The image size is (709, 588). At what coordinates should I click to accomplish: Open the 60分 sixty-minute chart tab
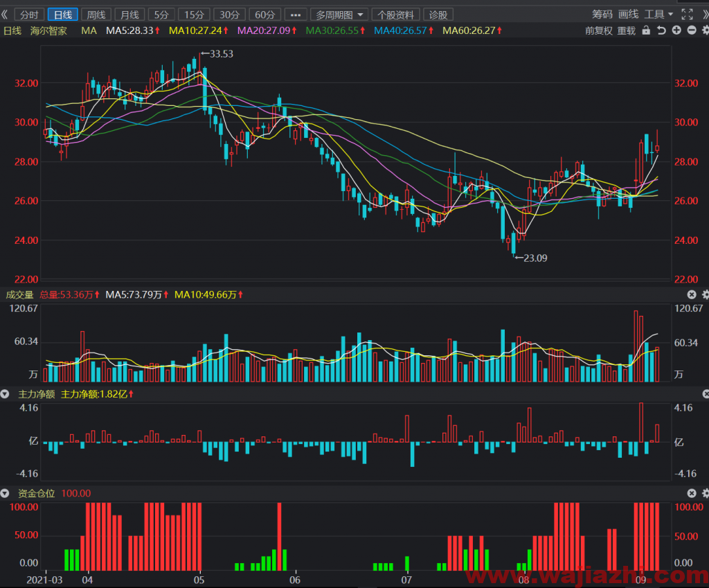tap(264, 15)
